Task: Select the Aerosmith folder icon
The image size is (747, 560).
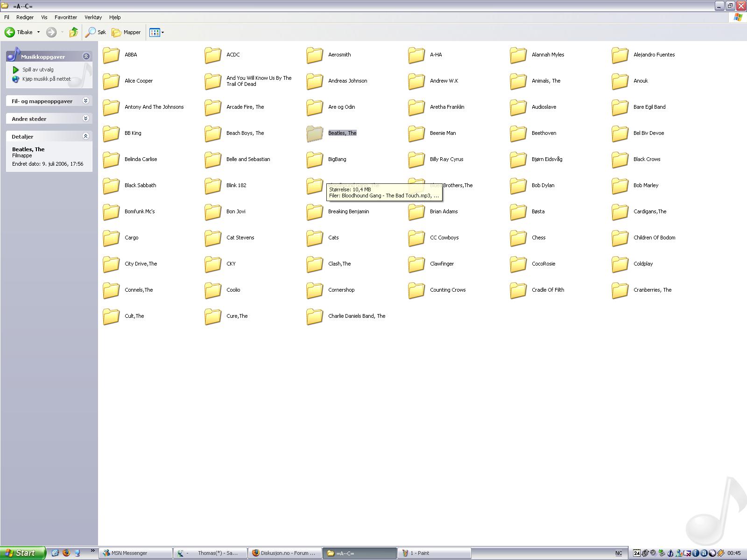Action: [315, 55]
